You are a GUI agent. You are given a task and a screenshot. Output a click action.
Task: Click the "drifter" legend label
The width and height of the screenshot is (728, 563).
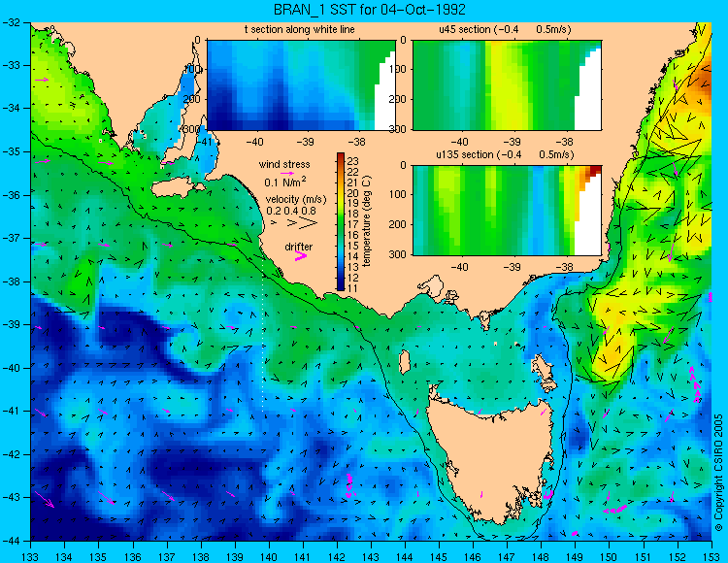click(299, 247)
